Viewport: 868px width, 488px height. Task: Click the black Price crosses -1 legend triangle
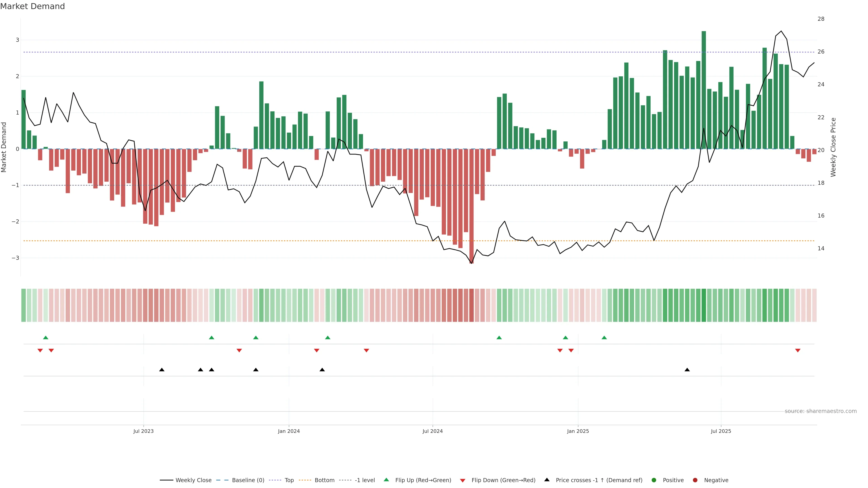point(547,480)
